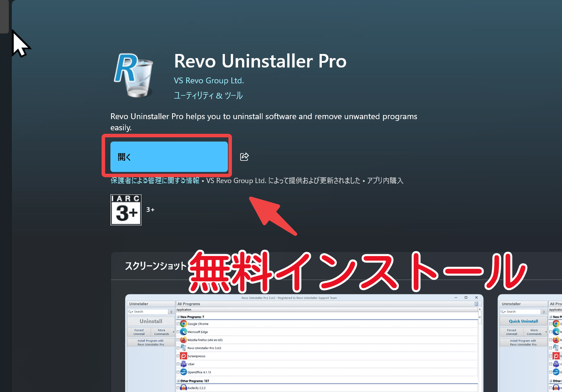
Task: Open the VS Revo Group Ltd. publisher link
Action: pos(209,81)
